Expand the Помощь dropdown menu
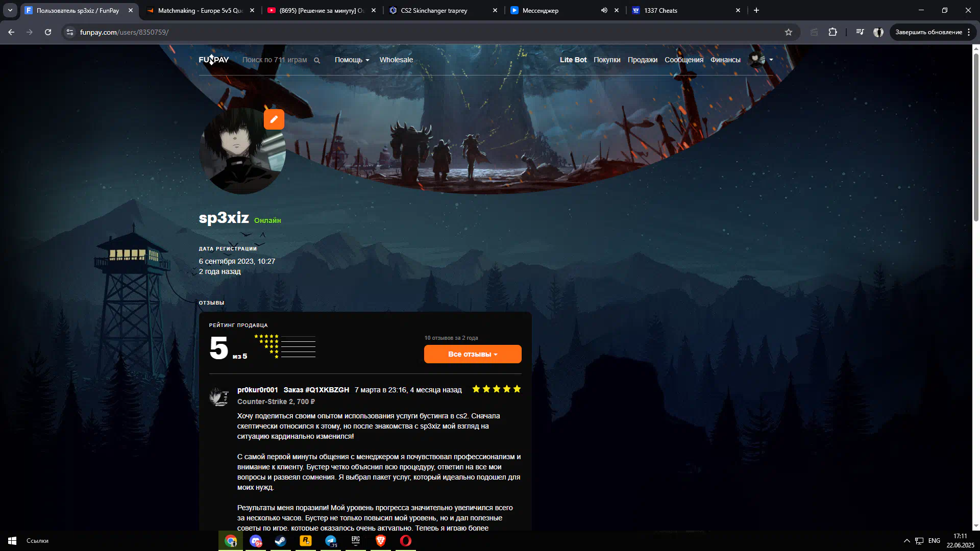 click(x=352, y=60)
